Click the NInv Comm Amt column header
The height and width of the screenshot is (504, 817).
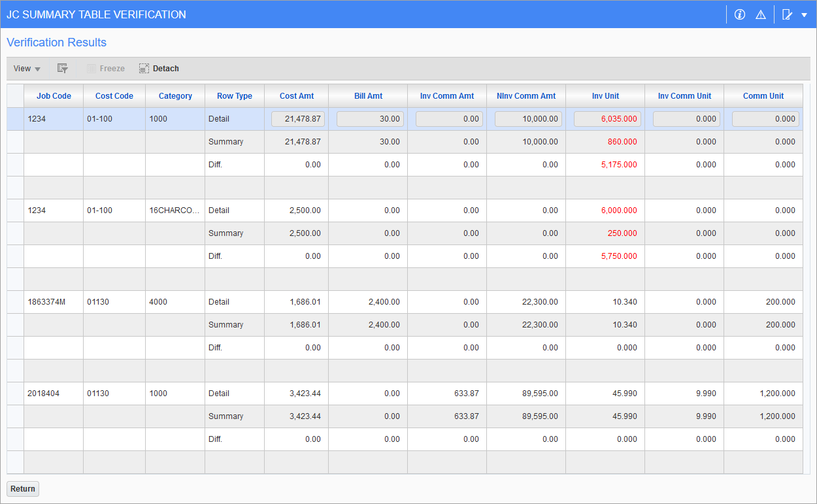pyautogui.click(x=526, y=95)
